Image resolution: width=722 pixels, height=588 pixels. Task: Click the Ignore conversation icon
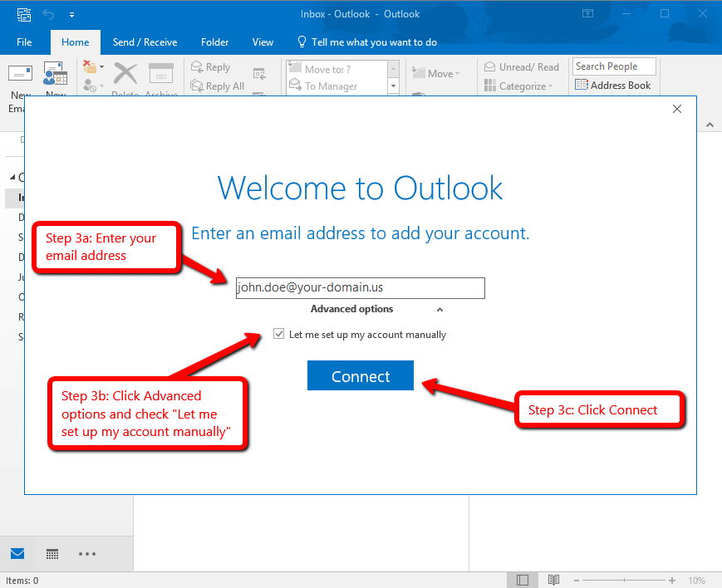point(91,68)
